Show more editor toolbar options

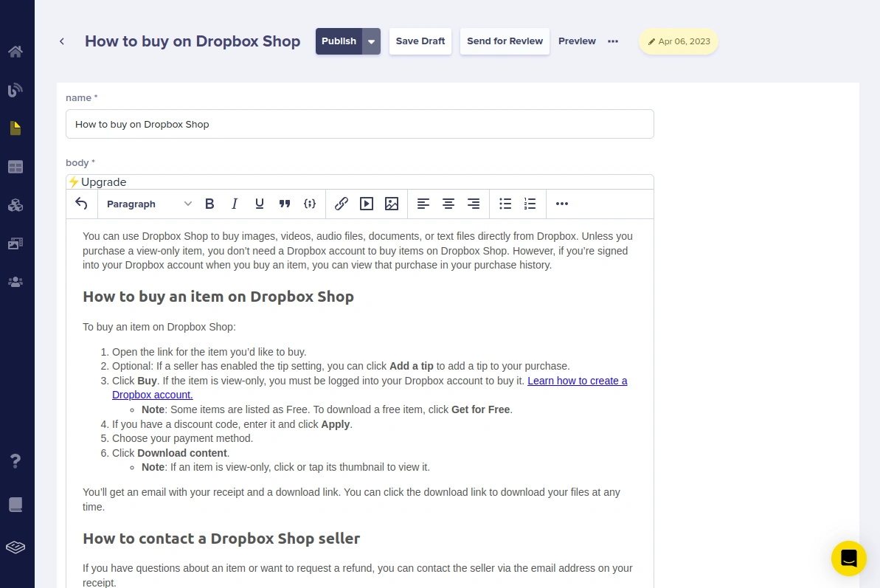tap(562, 204)
